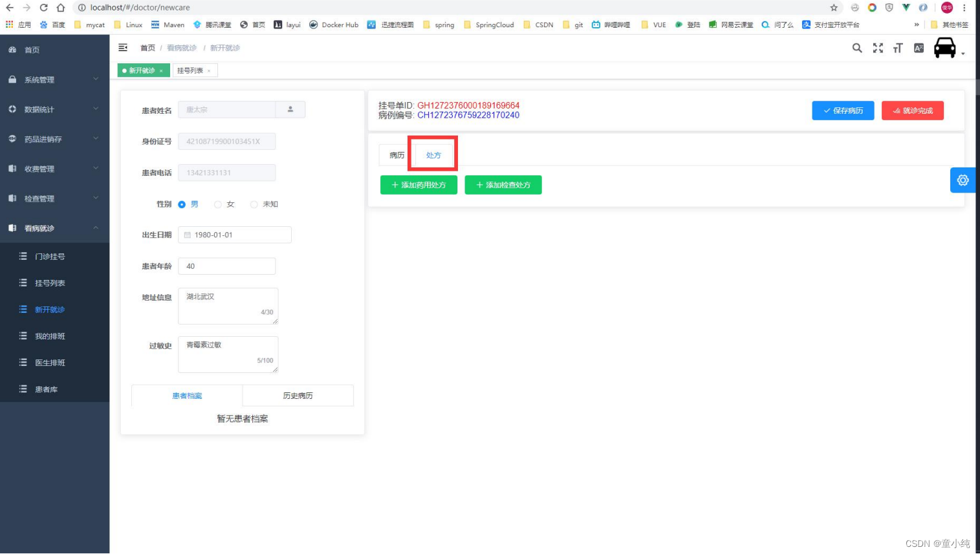Viewport: 980px width, 554px height.
Task: Expand the 药品进销存 menu
Action: click(54, 139)
